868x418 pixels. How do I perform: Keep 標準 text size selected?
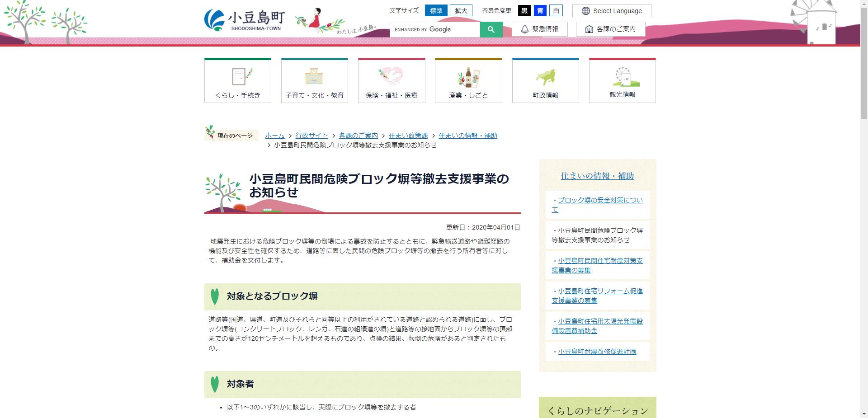pos(436,10)
